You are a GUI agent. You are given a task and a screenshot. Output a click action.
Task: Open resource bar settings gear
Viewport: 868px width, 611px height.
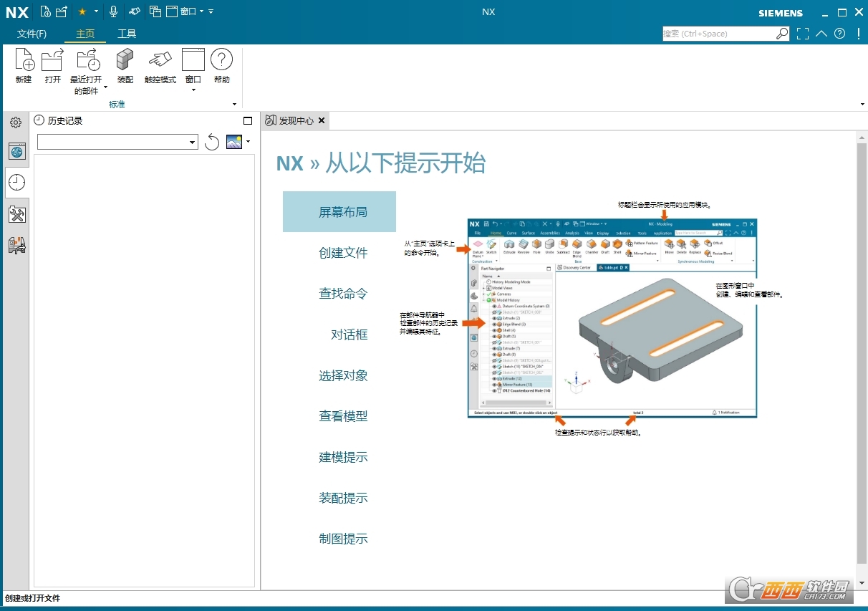point(16,123)
